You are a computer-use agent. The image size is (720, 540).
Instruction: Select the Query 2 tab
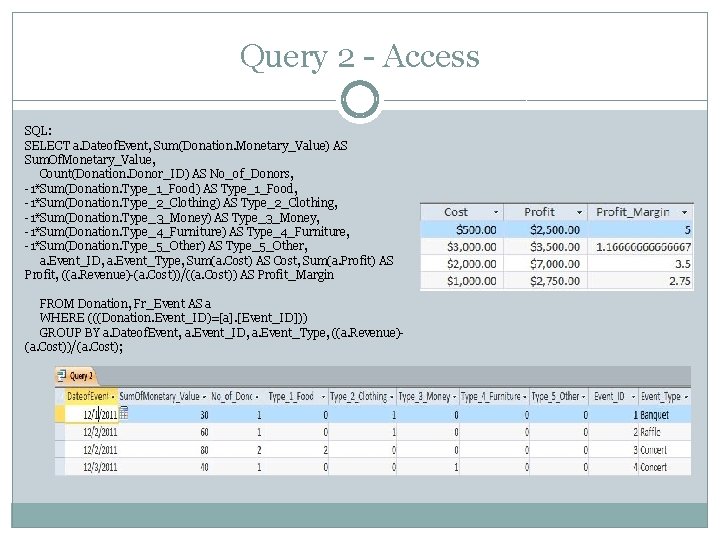pos(76,376)
